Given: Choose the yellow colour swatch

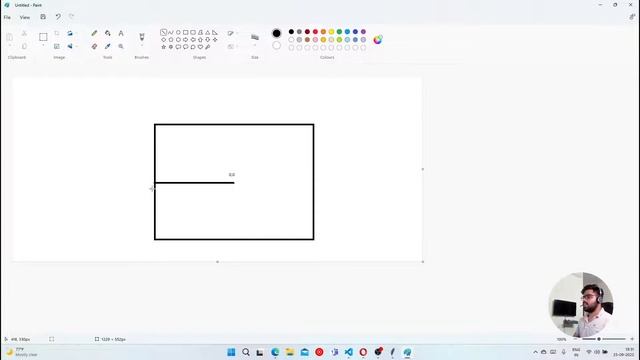Looking at the screenshot, I should 331,32.
